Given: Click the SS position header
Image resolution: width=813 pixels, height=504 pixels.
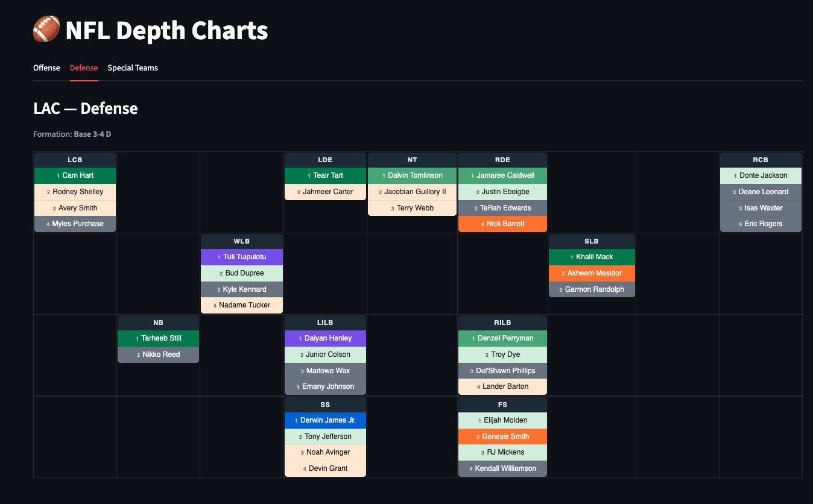Looking at the screenshot, I should [325, 405].
